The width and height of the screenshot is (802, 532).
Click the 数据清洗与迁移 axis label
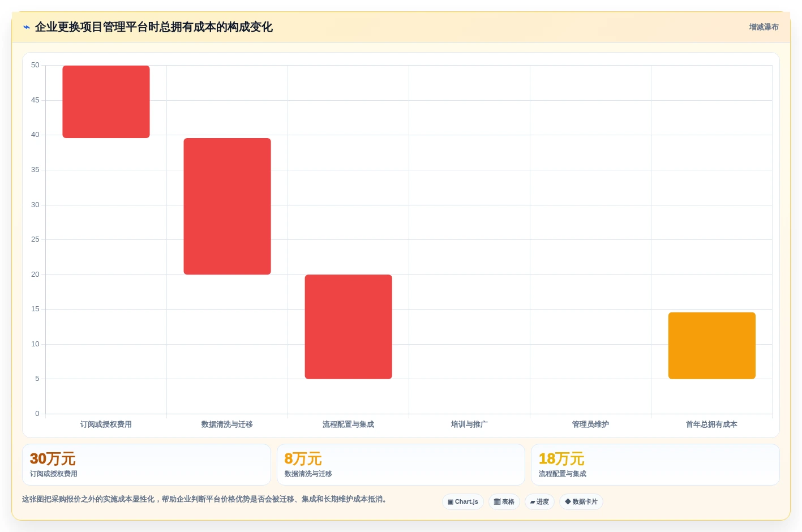point(227,424)
